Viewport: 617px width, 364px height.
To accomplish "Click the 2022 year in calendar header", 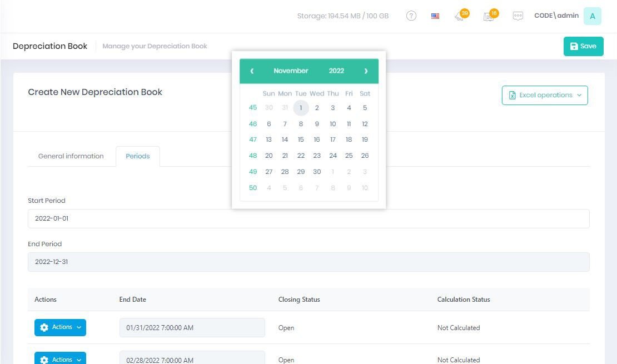I will pyautogui.click(x=336, y=71).
